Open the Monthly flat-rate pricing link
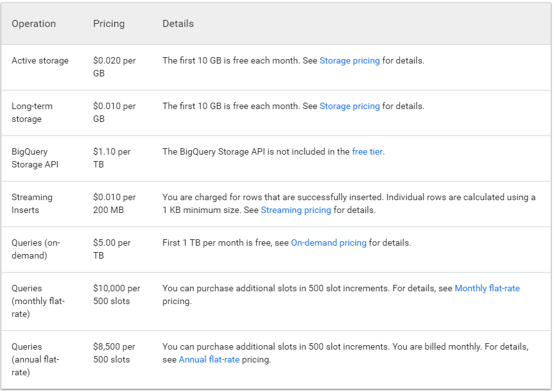Image resolution: width=554 pixels, height=392 pixels. click(x=487, y=289)
